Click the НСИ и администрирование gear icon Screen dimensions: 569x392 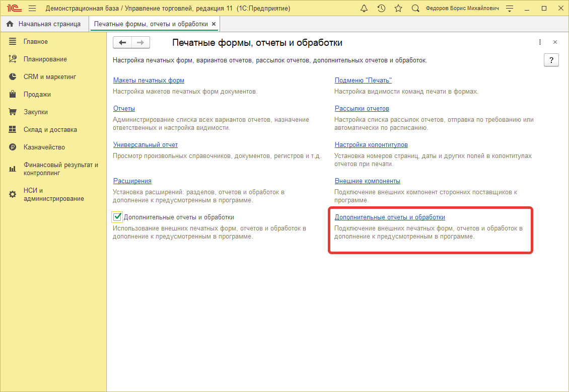point(13,194)
